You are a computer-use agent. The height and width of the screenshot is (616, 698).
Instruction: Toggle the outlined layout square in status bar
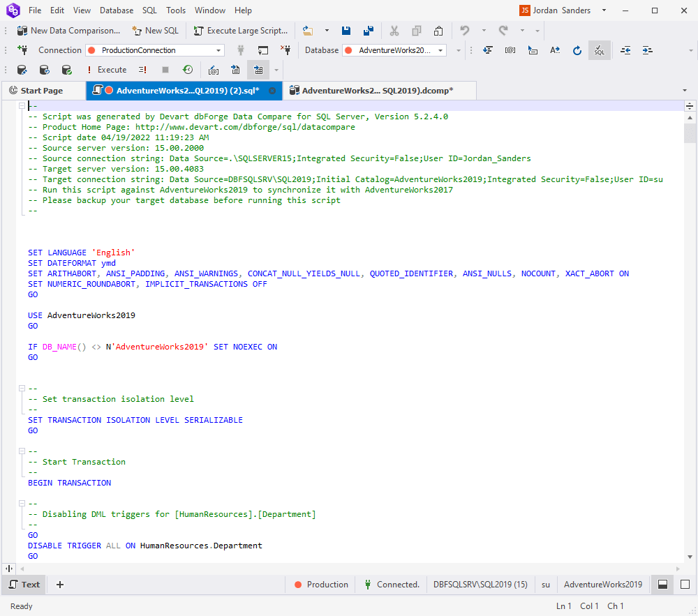pyautogui.click(x=685, y=585)
